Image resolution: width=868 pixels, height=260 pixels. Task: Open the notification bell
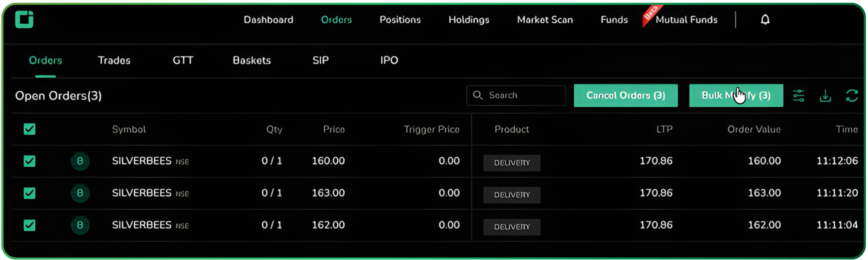point(765,20)
